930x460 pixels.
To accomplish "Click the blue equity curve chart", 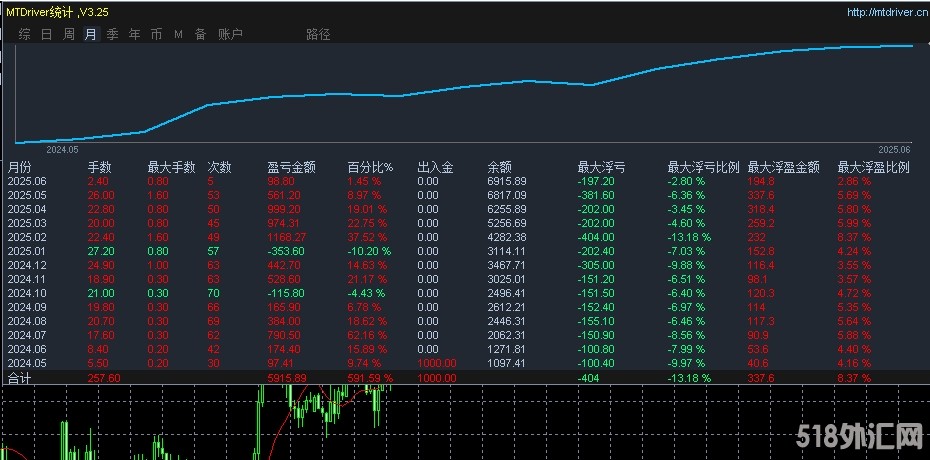I will coord(464,93).
